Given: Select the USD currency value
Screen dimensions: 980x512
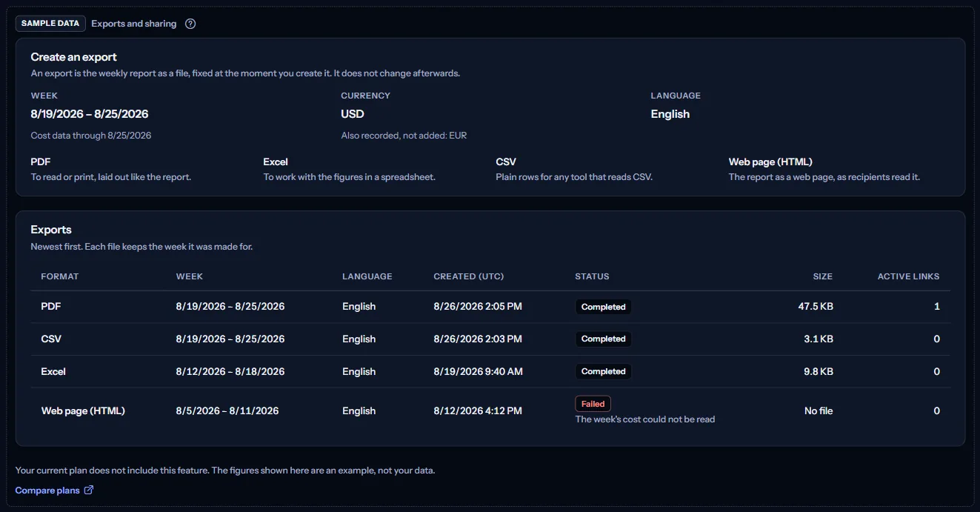Looking at the screenshot, I should pyautogui.click(x=353, y=114).
